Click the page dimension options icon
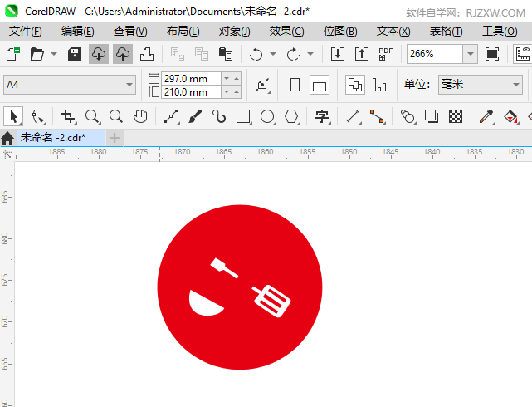The width and height of the screenshot is (532, 407). click(263, 85)
